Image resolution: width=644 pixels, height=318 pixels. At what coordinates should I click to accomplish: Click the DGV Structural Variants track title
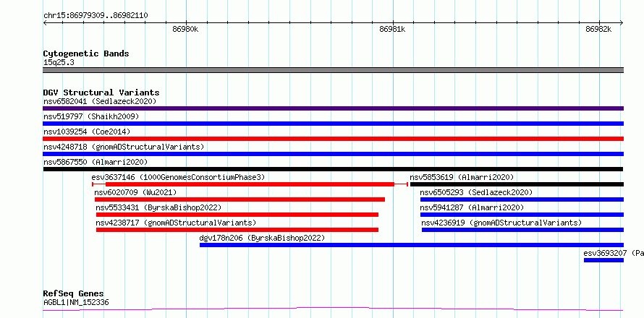[x=101, y=93]
